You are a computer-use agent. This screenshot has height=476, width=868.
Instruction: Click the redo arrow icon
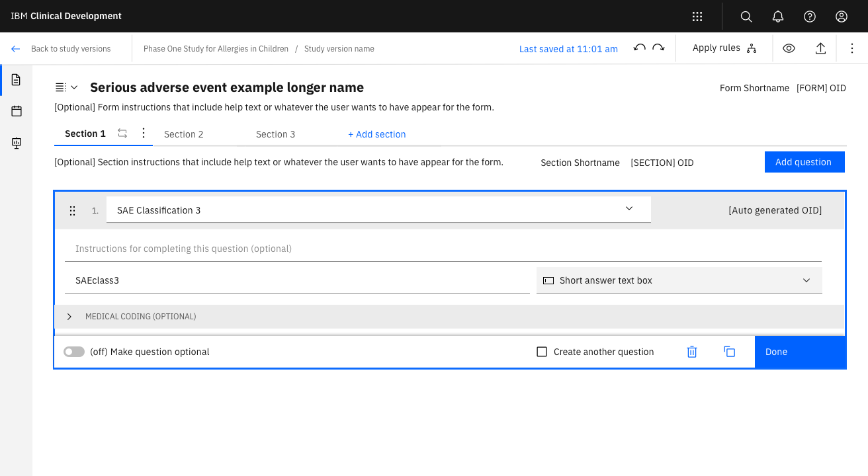(x=658, y=48)
